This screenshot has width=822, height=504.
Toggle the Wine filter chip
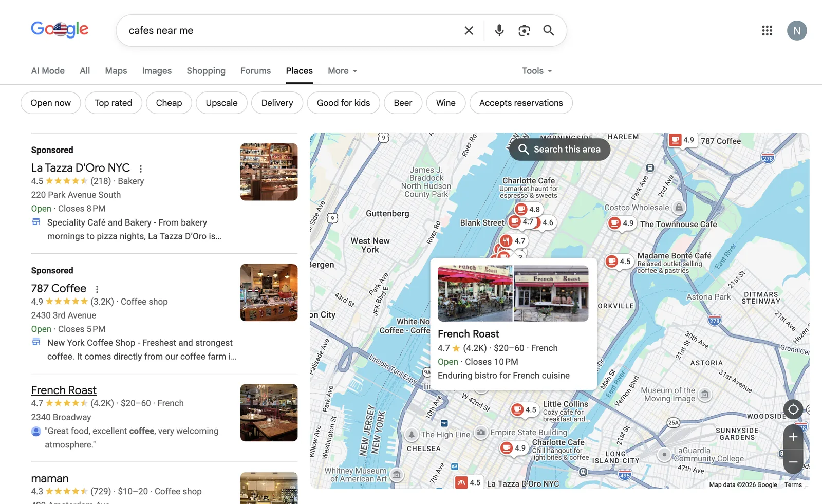click(x=446, y=103)
